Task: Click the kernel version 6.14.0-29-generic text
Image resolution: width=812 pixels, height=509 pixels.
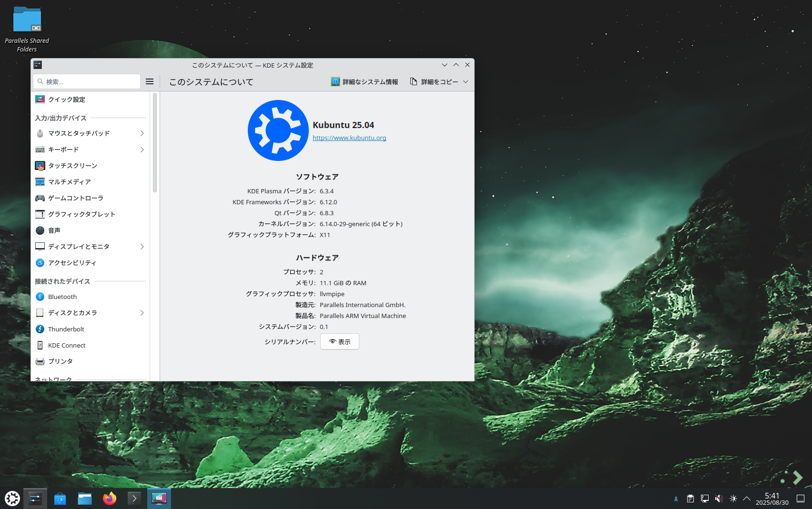Action: [x=361, y=224]
